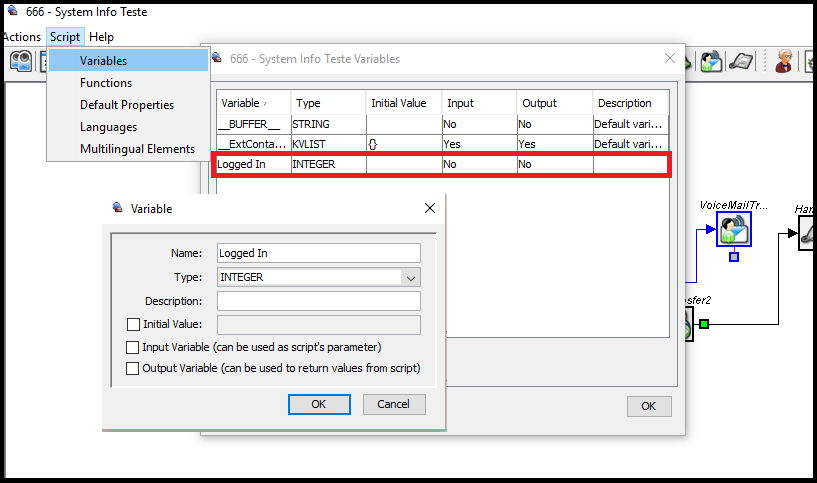Click the app icon in the Variable dialog title
817x483 pixels.
(x=118, y=208)
